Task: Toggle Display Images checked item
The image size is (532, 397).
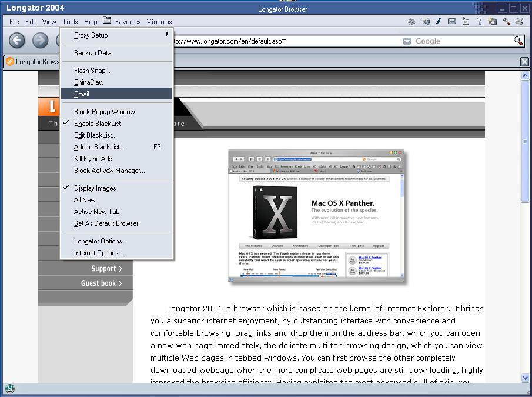Action: click(117, 188)
